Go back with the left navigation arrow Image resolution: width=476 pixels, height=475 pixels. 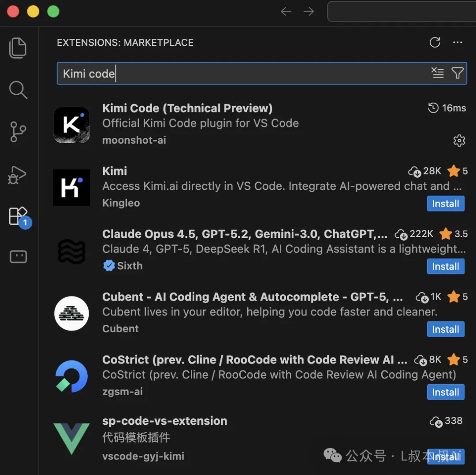click(x=286, y=11)
